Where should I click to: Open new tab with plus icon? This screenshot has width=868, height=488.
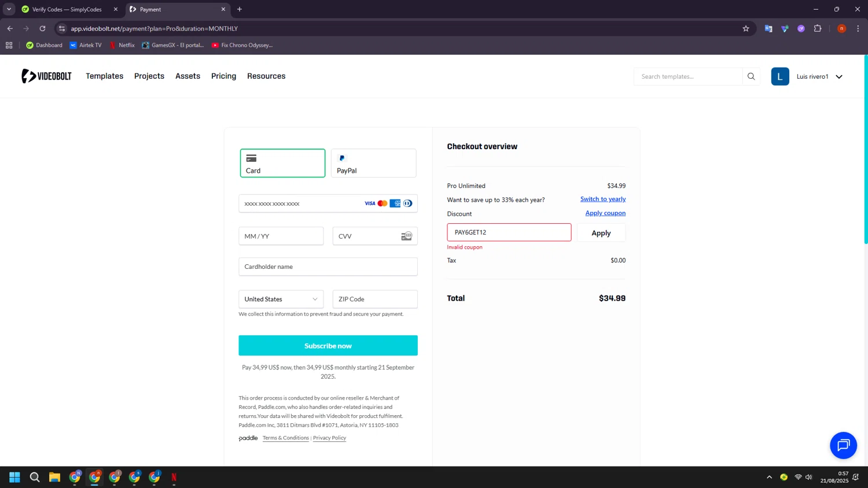[240, 9]
